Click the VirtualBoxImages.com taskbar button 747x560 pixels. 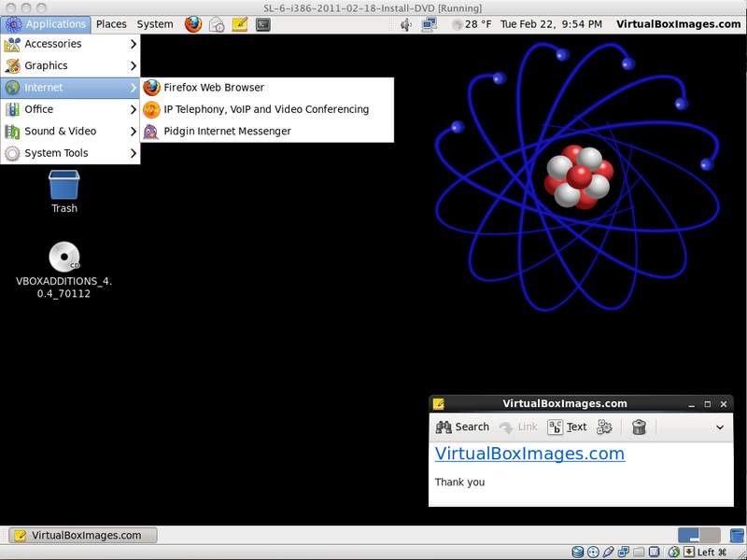(x=83, y=535)
